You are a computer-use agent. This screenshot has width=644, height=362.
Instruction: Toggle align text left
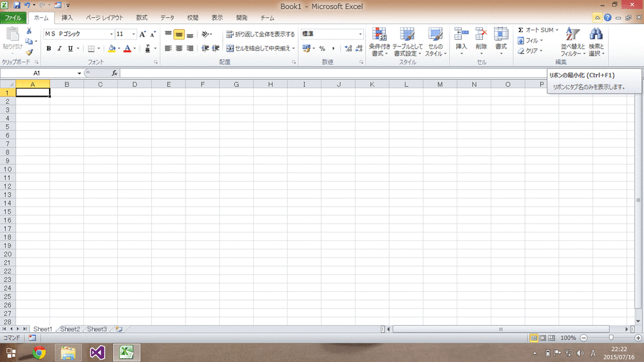pos(168,48)
